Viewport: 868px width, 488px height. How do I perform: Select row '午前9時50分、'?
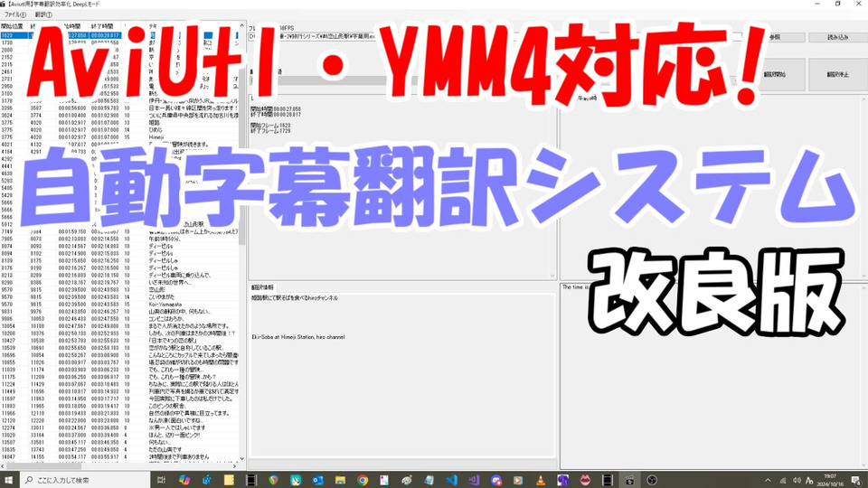(x=120, y=239)
